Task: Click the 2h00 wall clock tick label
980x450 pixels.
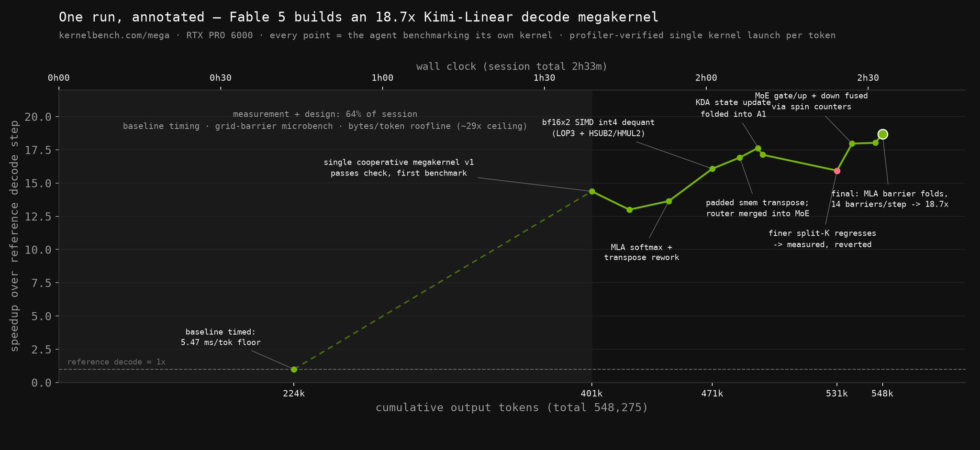Action: pyautogui.click(x=706, y=78)
